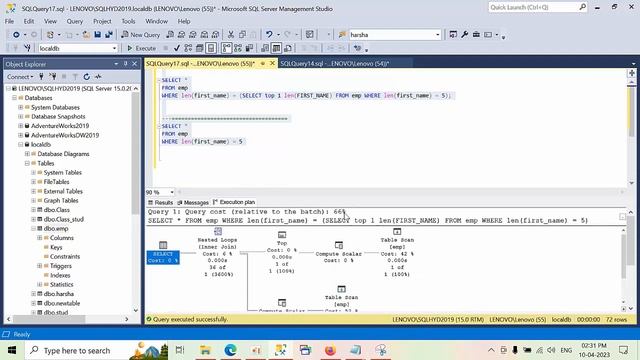Collapse the dbo.emp table node
The height and width of the screenshot is (360, 640).
tap(33, 229)
